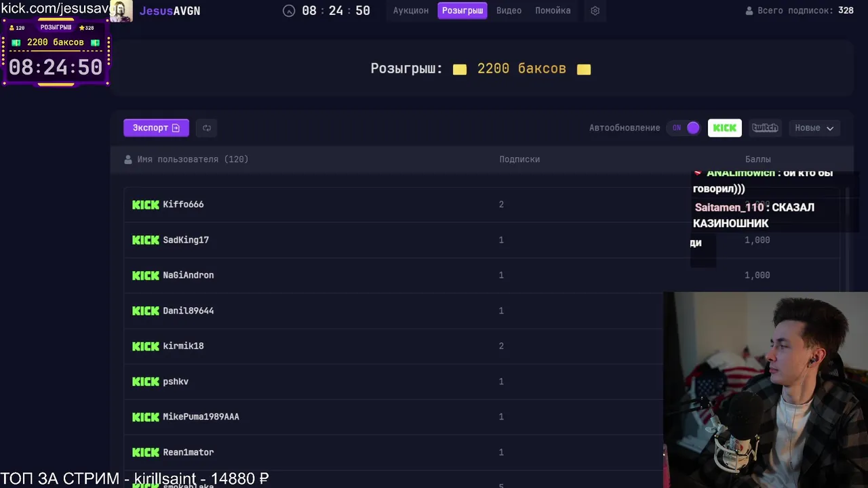This screenshot has width=868, height=488.
Task: Click the 1,000 points value in NaGiAndron row
Action: coord(757,275)
